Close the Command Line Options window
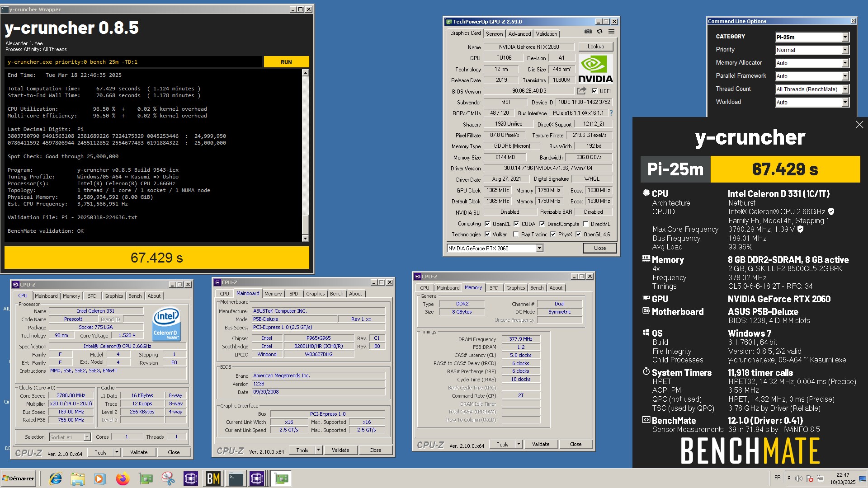Image resolution: width=868 pixels, height=488 pixels. point(853,21)
